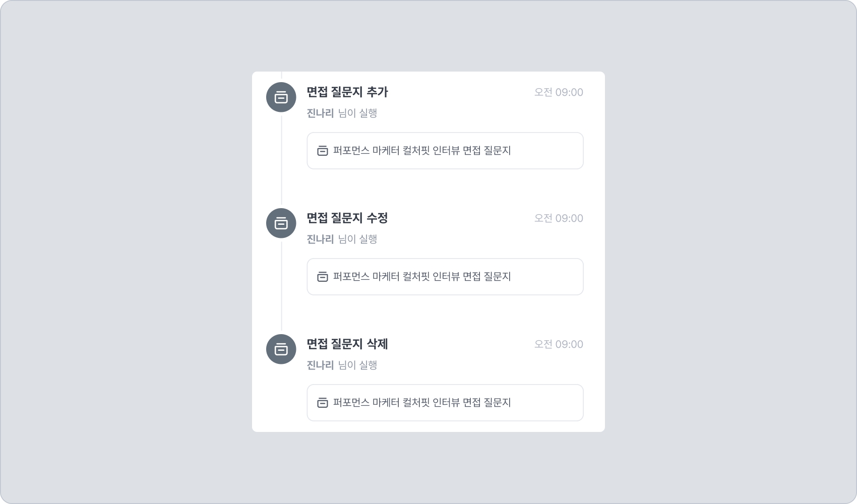This screenshot has height=504, width=857.
Task: Click the 오전 09:00 timestamp of 면접 질문지 추가
Action: pyautogui.click(x=559, y=92)
